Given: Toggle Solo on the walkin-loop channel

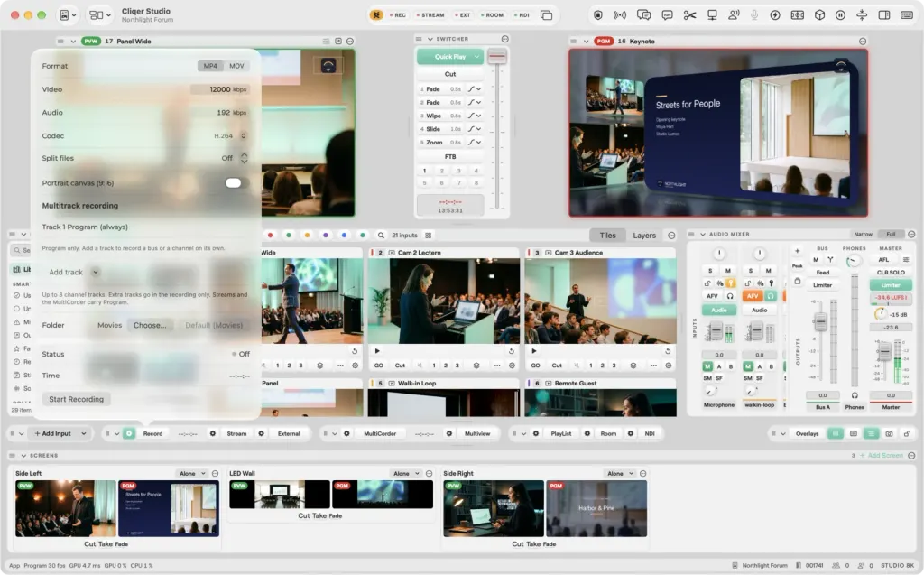Looking at the screenshot, I should 750,271.
